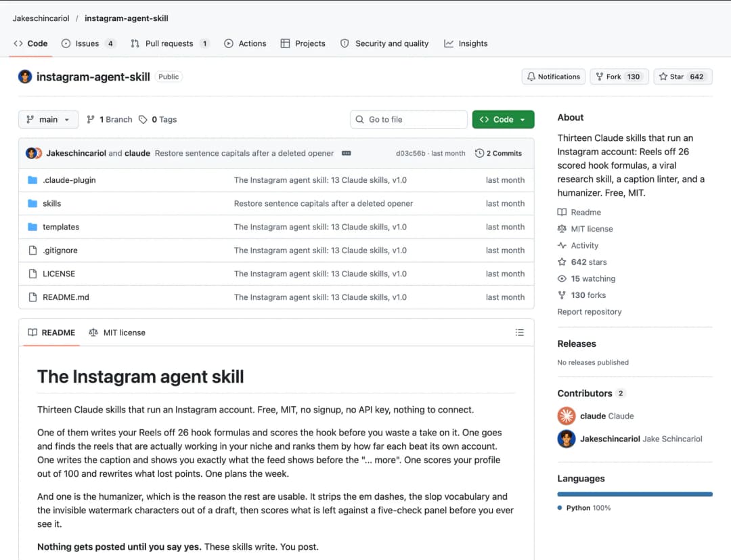View the 1 Branch link
731x560 pixels.
point(110,119)
